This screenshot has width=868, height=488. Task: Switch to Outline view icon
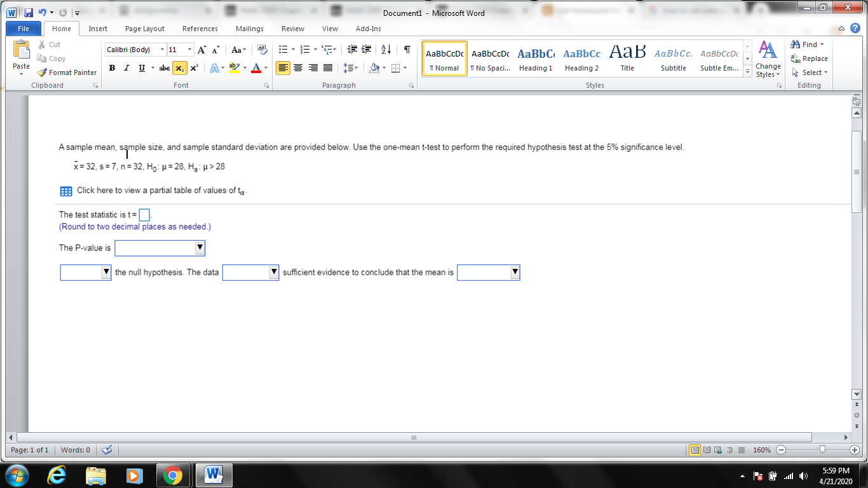tap(729, 451)
